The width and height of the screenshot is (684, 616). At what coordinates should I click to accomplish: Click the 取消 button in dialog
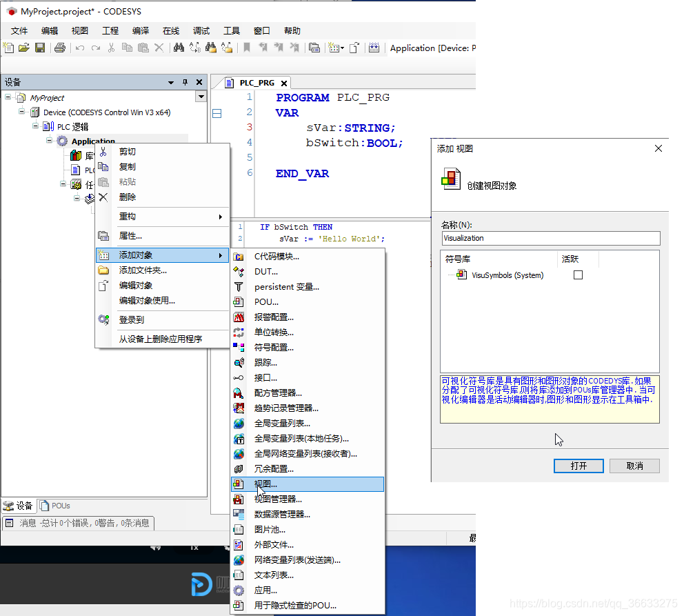tap(634, 466)
